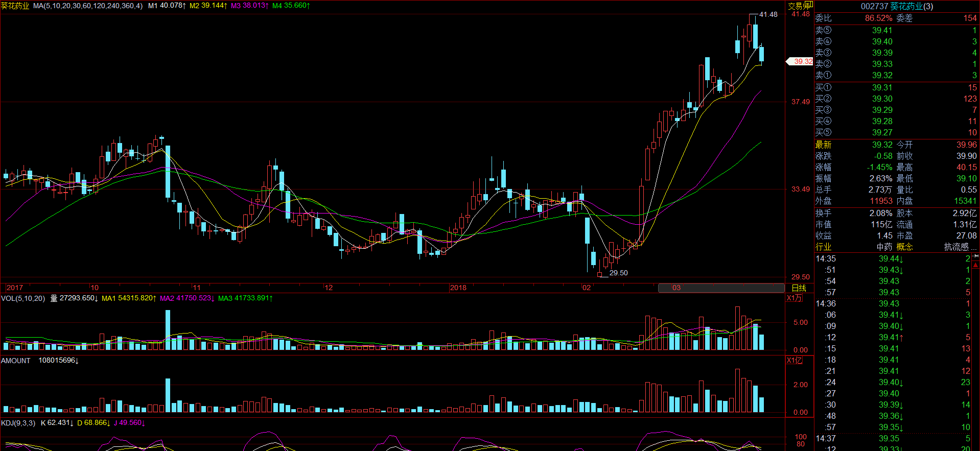
Task: Click the 换手 2.08% turnover field
Action: coord(854,213)
